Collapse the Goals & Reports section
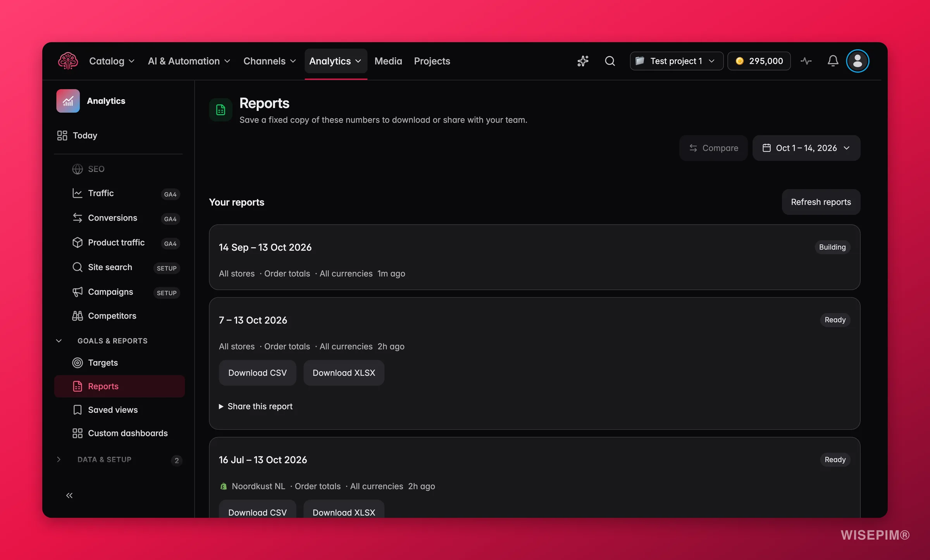 pos(102,341)
